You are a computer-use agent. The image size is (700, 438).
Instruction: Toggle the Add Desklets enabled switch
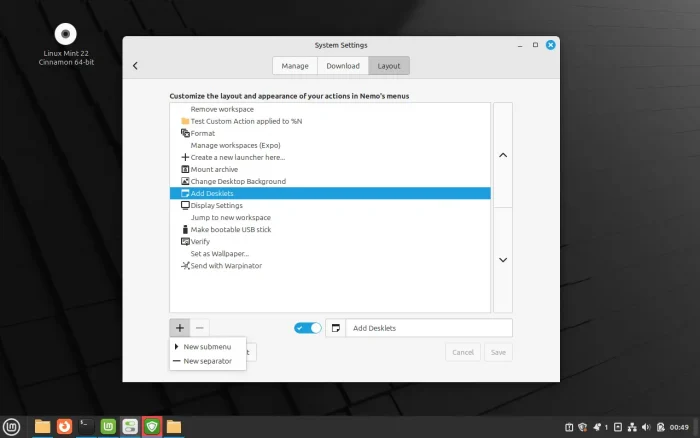tap(308, 328)
